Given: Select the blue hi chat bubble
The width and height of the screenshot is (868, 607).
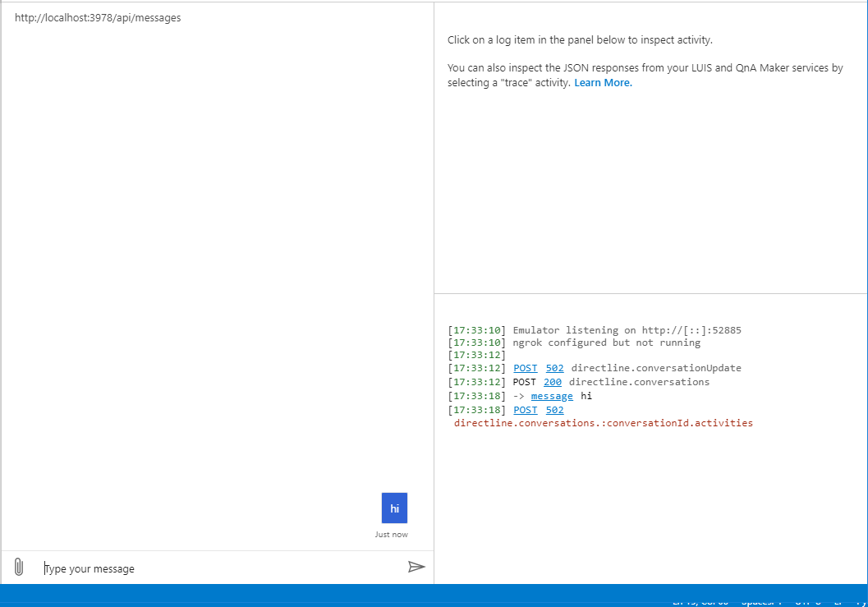Looking at the screenshot, I should (x=394, y=508).
